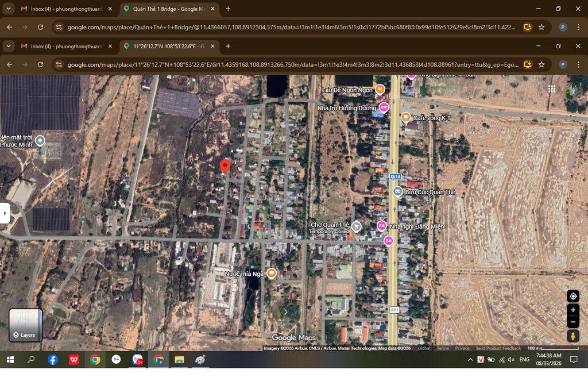588x385 pixels.
Task: Click the Nước mía Ngà drink shop marker
Action: (271, 273)
